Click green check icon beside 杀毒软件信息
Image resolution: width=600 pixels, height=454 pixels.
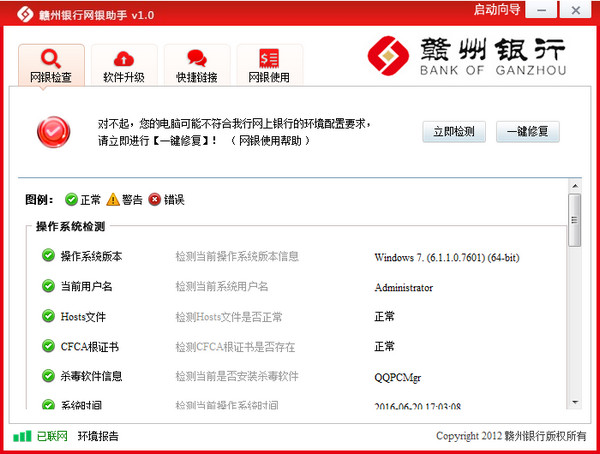click(x=48, y=376)
